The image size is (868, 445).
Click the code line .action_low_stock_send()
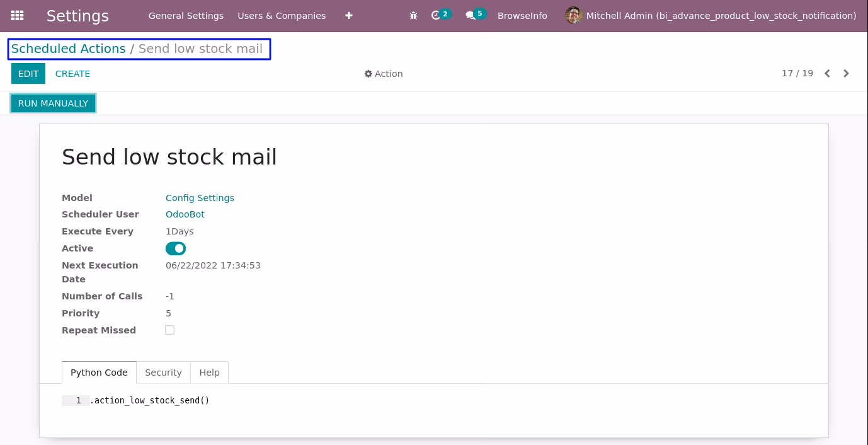150,400
